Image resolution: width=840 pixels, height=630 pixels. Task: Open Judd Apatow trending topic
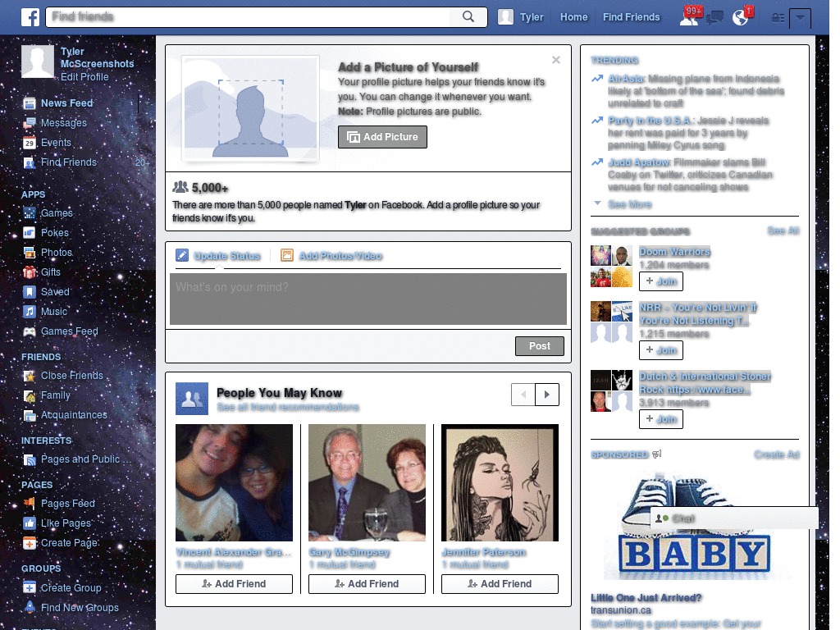(639, 162)
